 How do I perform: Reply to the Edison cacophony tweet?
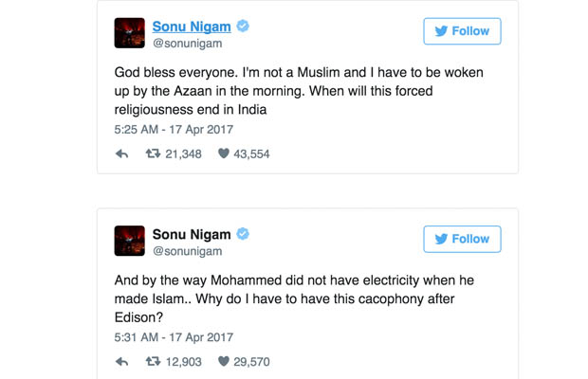click(x=121, y=361)
